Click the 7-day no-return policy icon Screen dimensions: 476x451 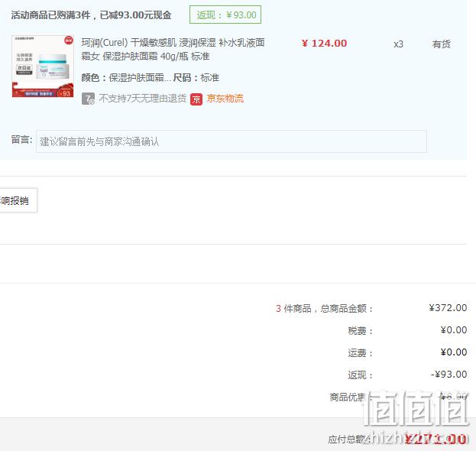88,99
